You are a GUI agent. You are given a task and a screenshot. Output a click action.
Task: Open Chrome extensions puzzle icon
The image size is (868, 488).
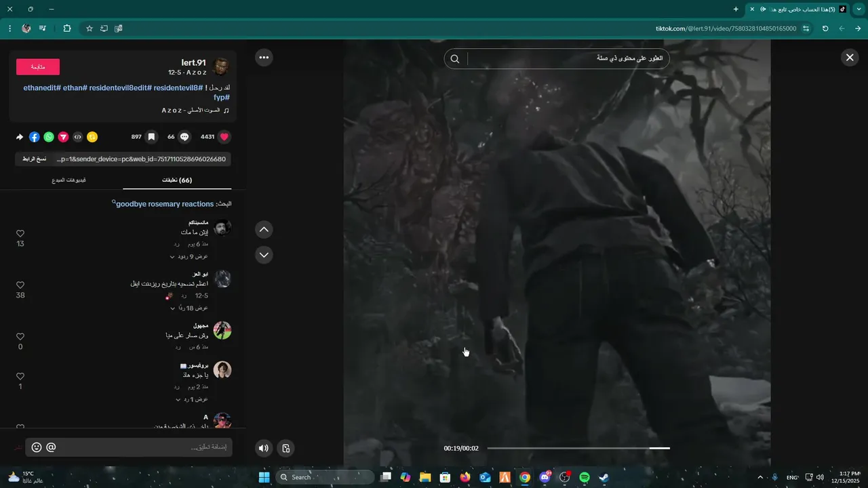66,28
